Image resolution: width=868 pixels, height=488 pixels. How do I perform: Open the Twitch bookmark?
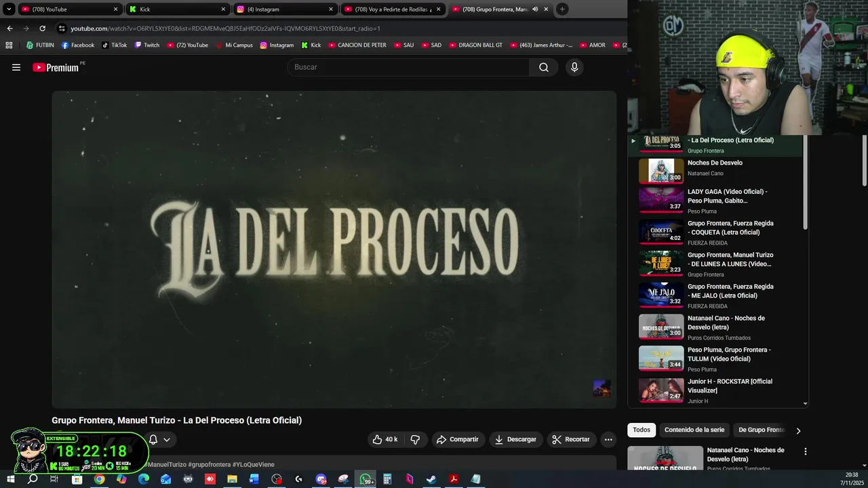[147, 45]
